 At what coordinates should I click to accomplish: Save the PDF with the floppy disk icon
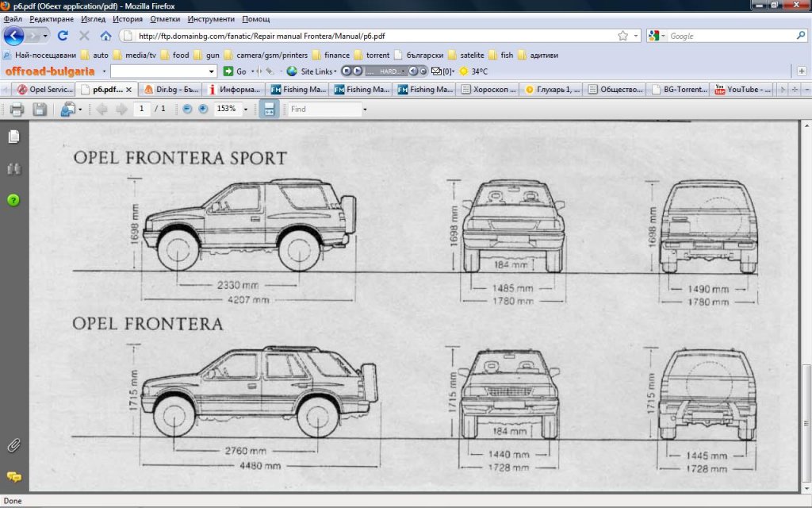coord(39,109)
